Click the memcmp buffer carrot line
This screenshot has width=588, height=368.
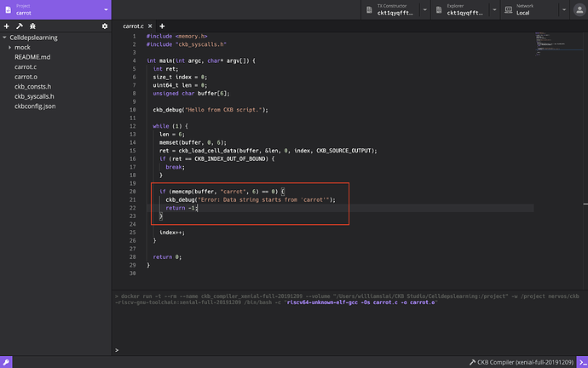point(222,192)
